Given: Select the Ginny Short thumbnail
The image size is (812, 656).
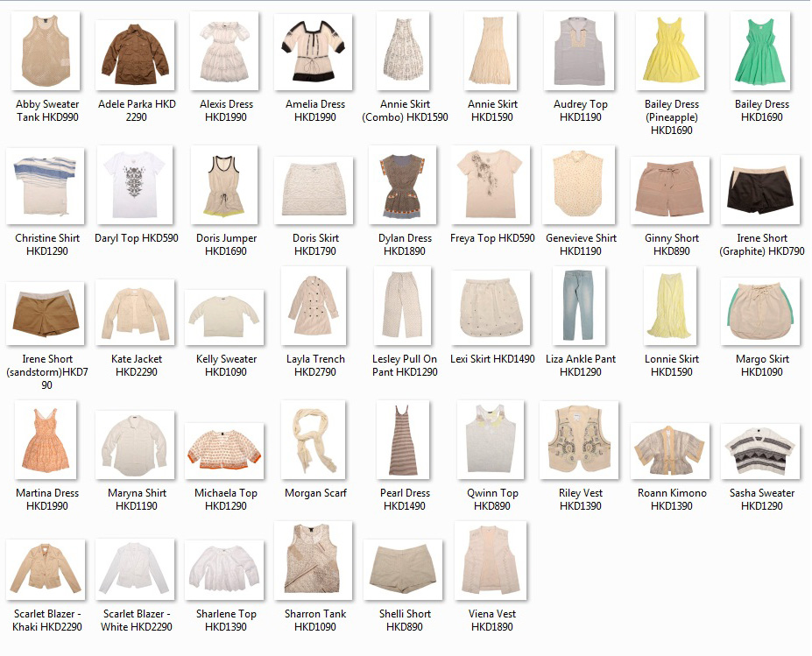Looking at the screenshot, I should (671, 191).
